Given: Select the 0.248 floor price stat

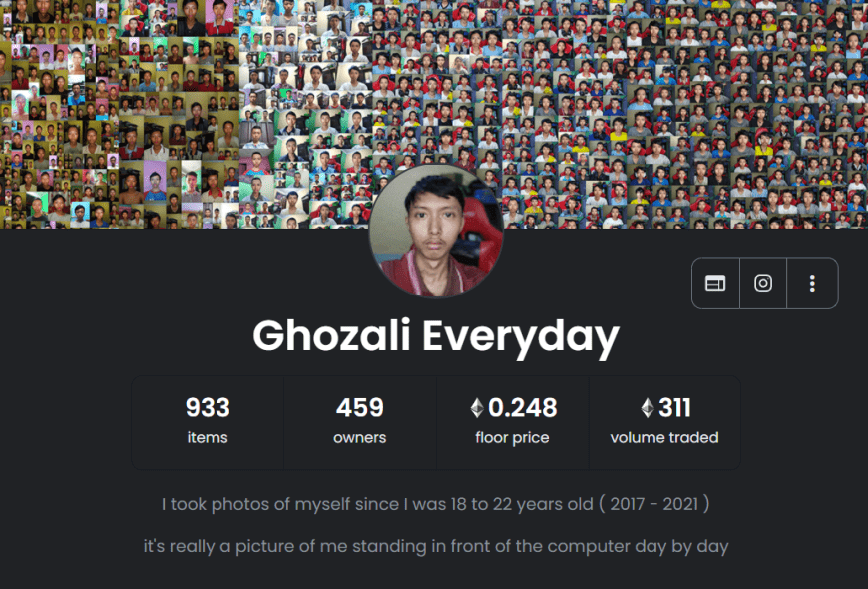Looking at the screenshot, I should coord(512,422).
